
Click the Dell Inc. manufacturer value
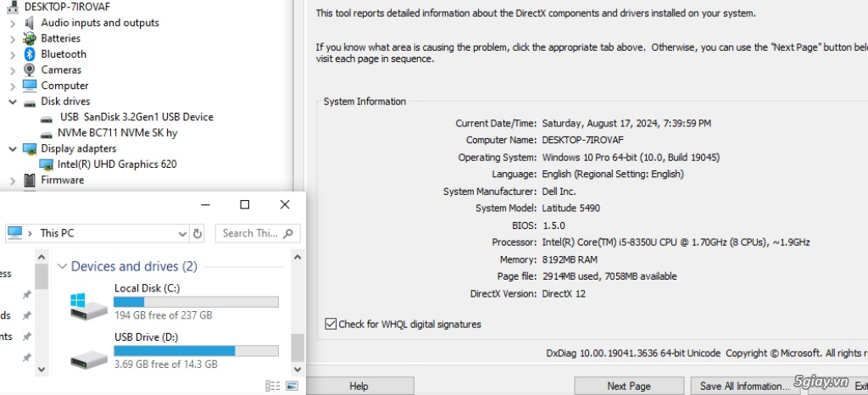[x=559, y=192]
